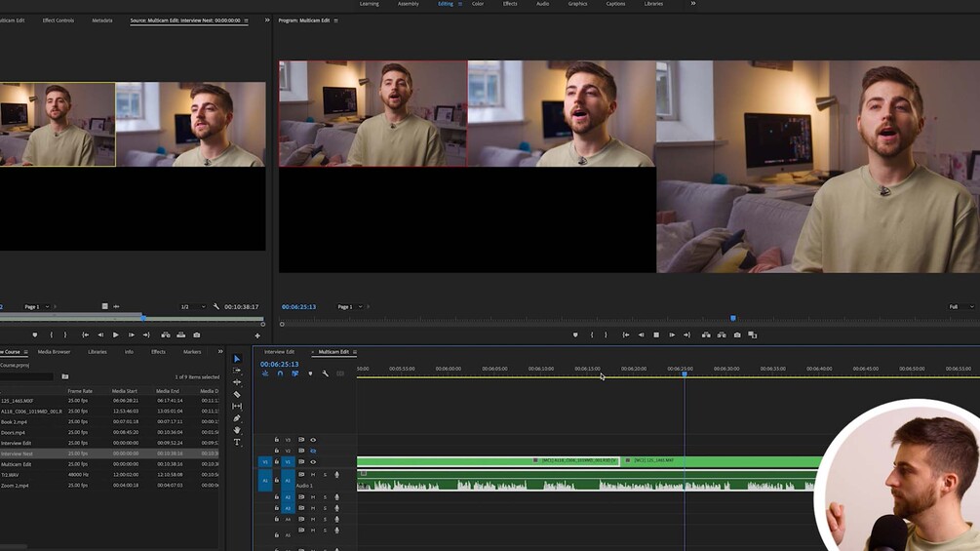980x551 pixels.
Task: Switch to Audio workspace
Action: pos(542,4)
